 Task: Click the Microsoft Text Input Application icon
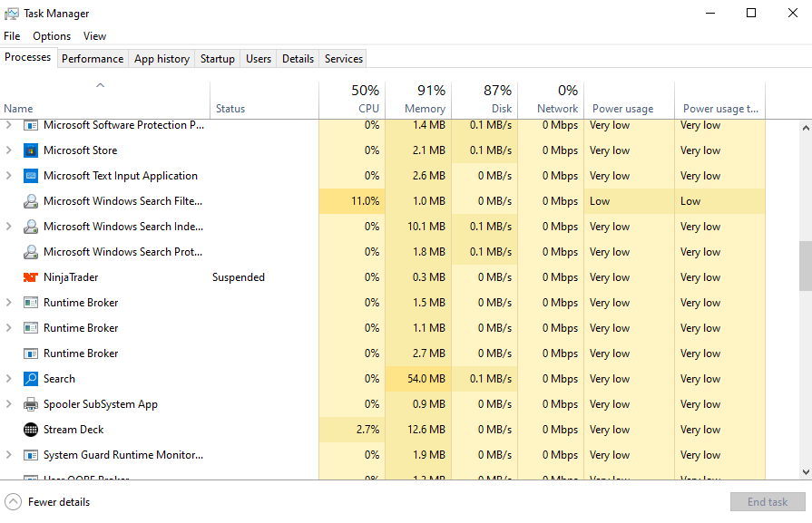point(31,176)
